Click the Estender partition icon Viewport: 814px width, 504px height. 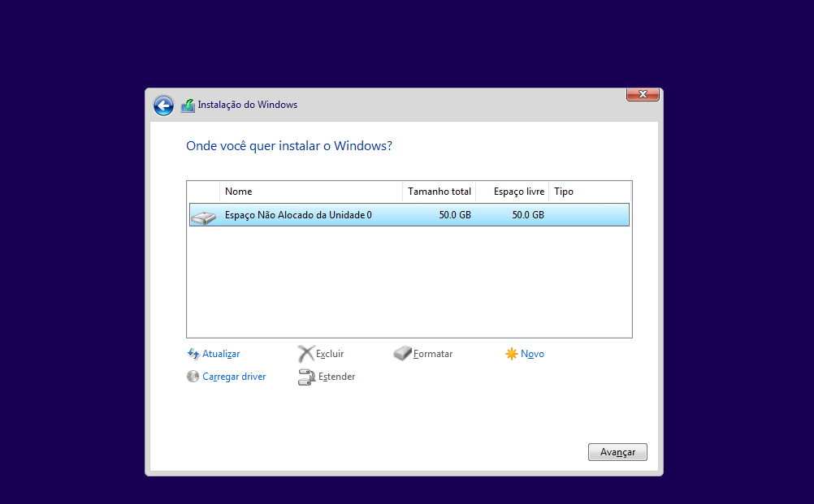coord(306,377)
